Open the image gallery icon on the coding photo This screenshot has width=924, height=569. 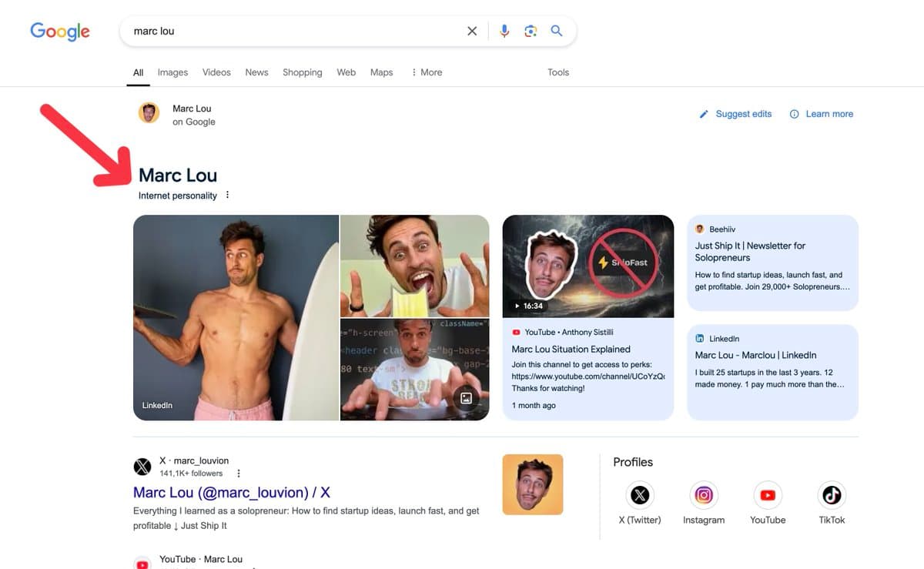click(466, 398)
